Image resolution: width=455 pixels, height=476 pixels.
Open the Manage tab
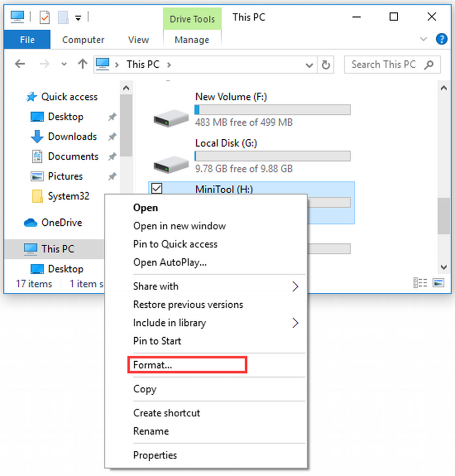(x=192, y=40)
